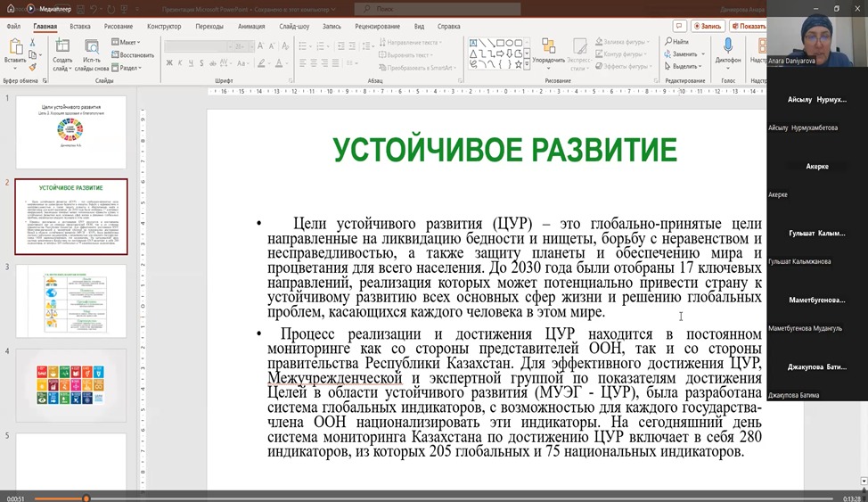Switch to the Переходы tab

(209, 26)
